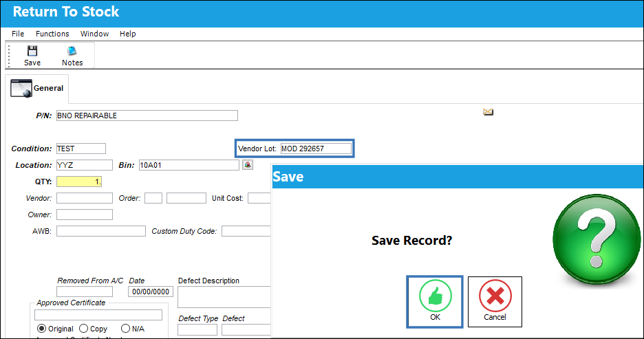The height and width of the screenshot is (339, 644).
Task: Open the Help menu
Action: (x=128, y=34)
